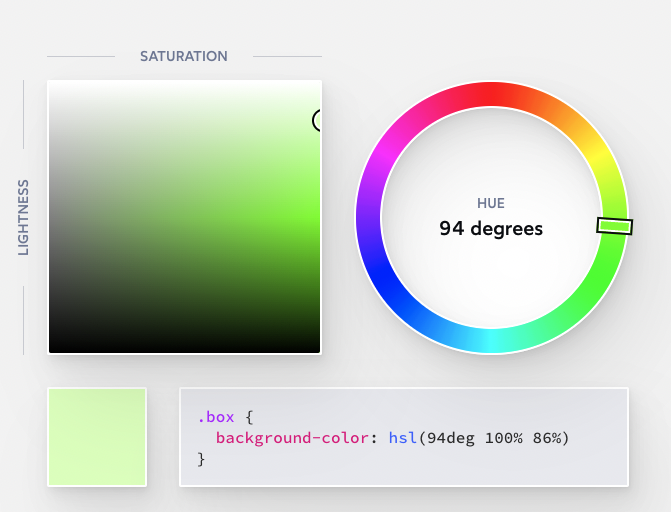This screenshot has width=671, height=512.
Task: Click the light green color preview swatch
Action: point(97,437)
